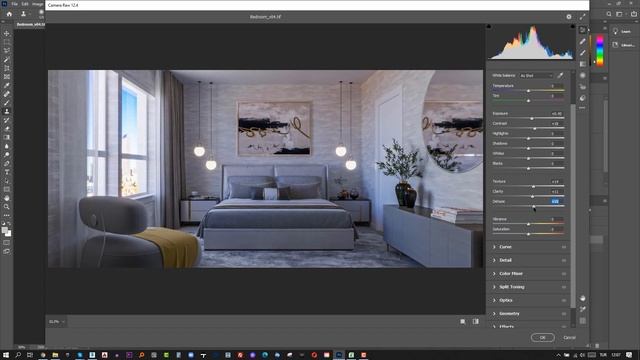
Task: Select Photoshop Crop tool
Action: coord(7,68)
